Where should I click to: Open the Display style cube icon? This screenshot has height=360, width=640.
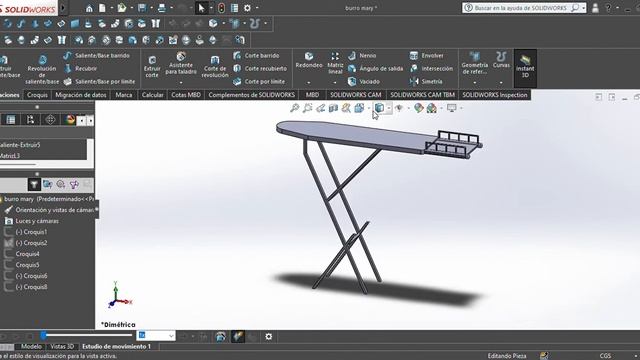pos(379,108)
